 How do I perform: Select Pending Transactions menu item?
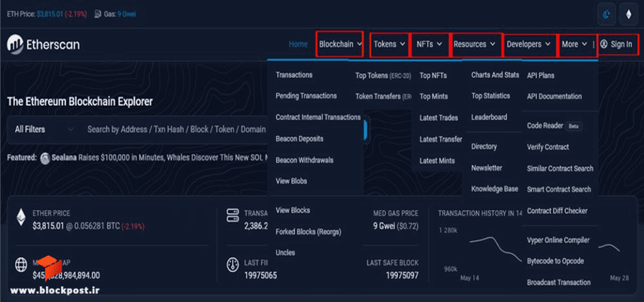(306, 96)
